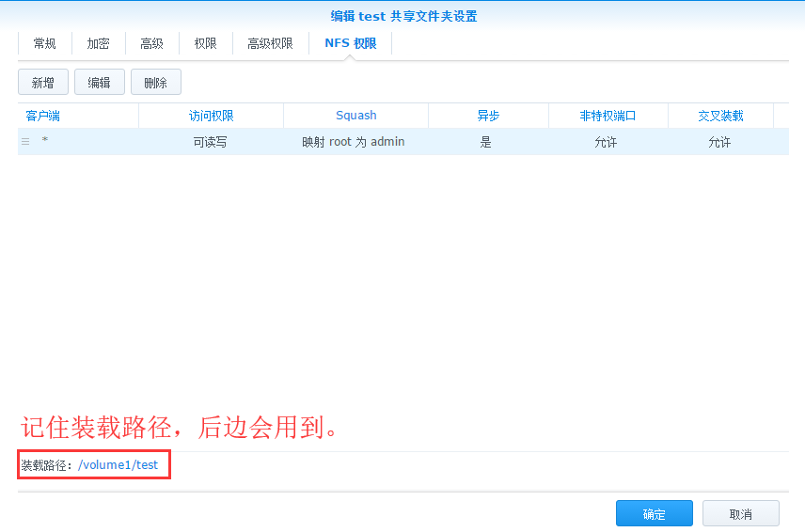Click the 是 value under 异步
The width and height of the screenshot is (805, 532).
point(485,142)
